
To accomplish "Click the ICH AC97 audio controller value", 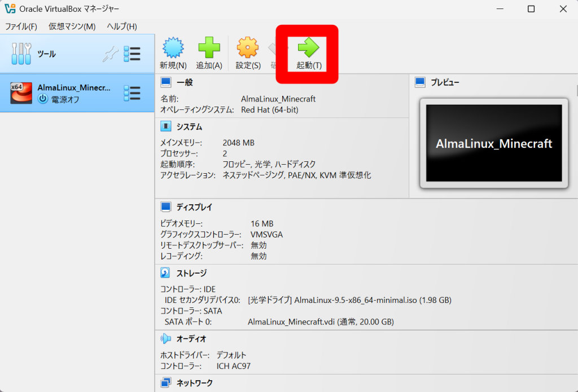I will click(234, 366).
